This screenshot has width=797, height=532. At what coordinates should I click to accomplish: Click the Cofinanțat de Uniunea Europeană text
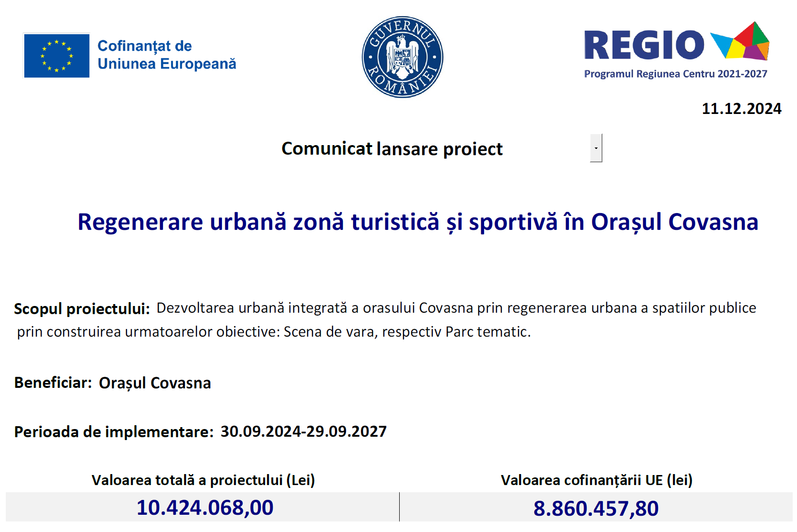click(x=167, y=55)
